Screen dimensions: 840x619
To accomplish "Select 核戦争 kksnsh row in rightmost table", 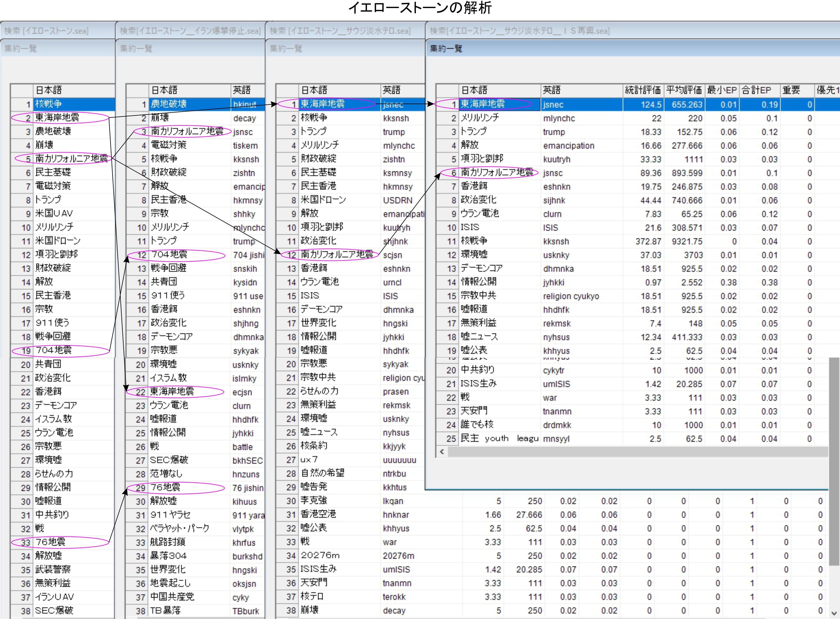I will [474, 241].
